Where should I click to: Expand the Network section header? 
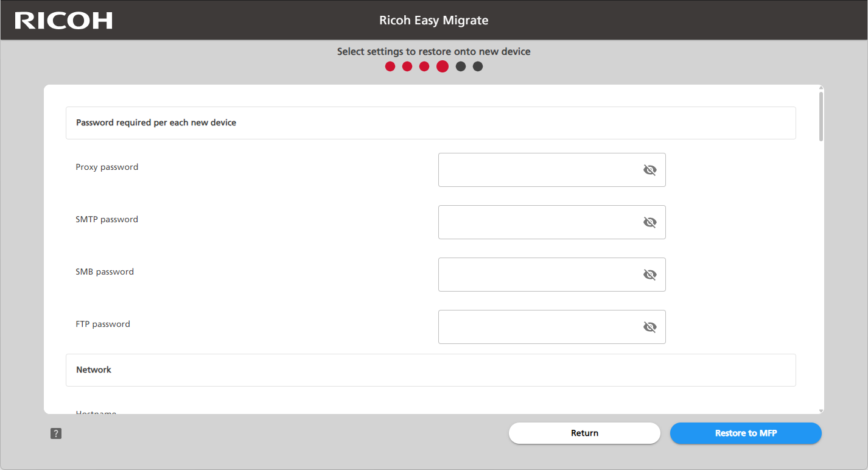click(430, 370)
